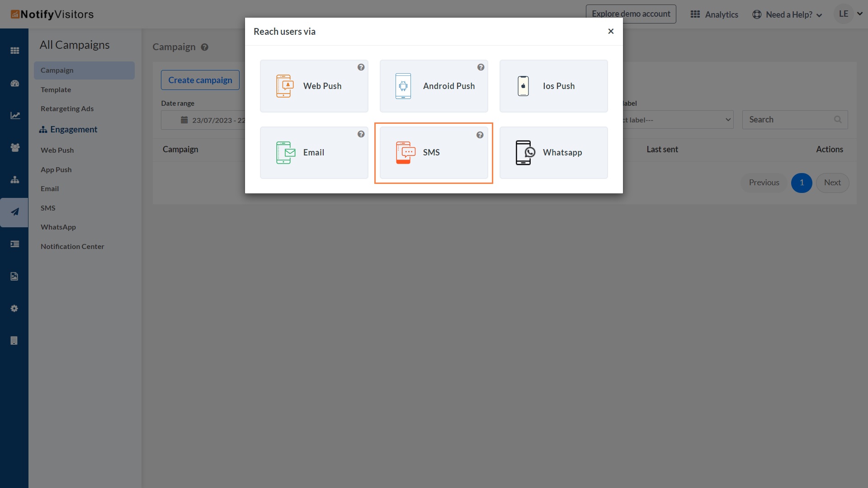Image resolution: width=868 pixels, height=488 pixels.
Task: Open App Push under Engagement
Action: (x=56, y=170)
